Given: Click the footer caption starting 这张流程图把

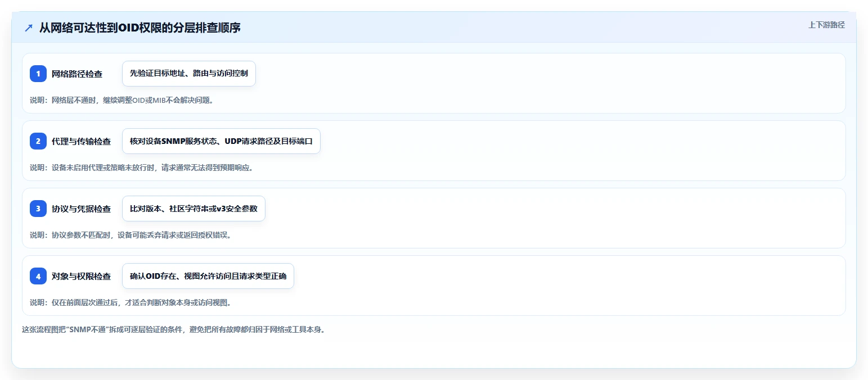Looking at the screenshot, I should (173, 329).
